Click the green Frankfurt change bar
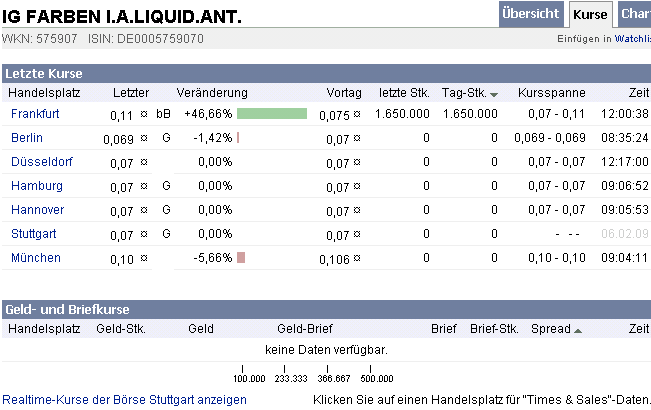The height and width of the screenshot is (410, 651). 272,114
